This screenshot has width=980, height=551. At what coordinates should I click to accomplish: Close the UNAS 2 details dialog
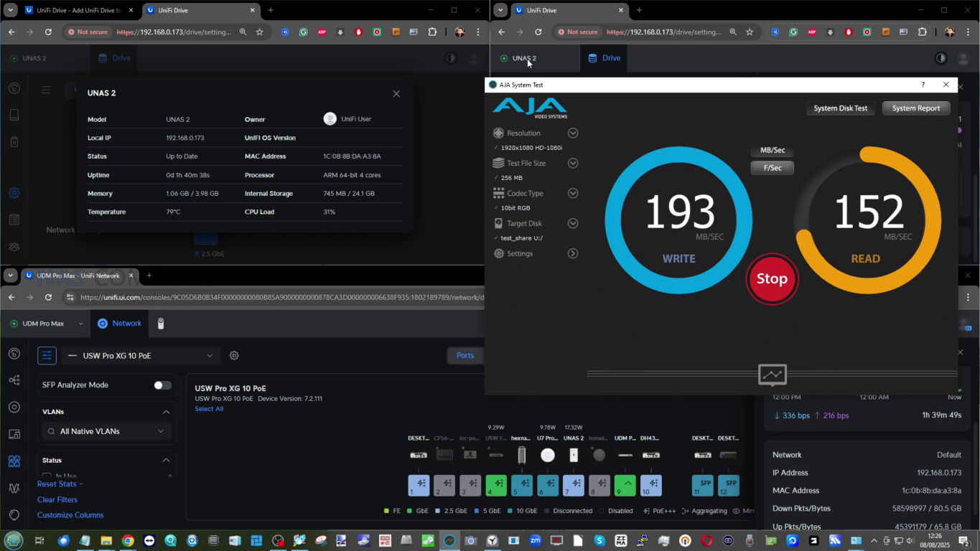pyautogui.click(x=396, y=93)
